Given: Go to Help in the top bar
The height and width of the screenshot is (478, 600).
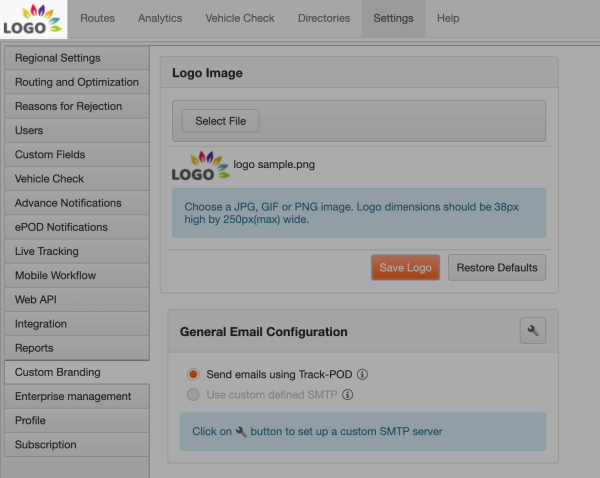Looking at the screenshot, I should click(448, 18).
